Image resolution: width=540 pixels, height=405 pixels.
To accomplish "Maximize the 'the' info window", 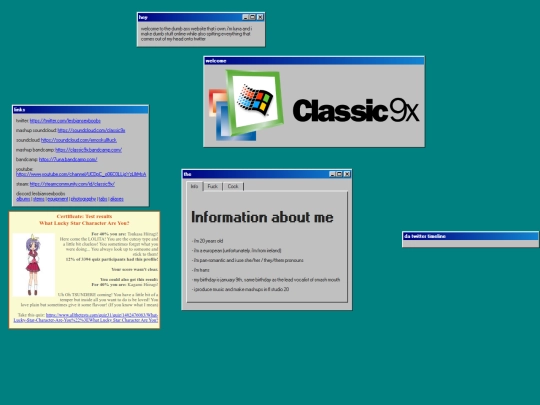I will point(339,174).
